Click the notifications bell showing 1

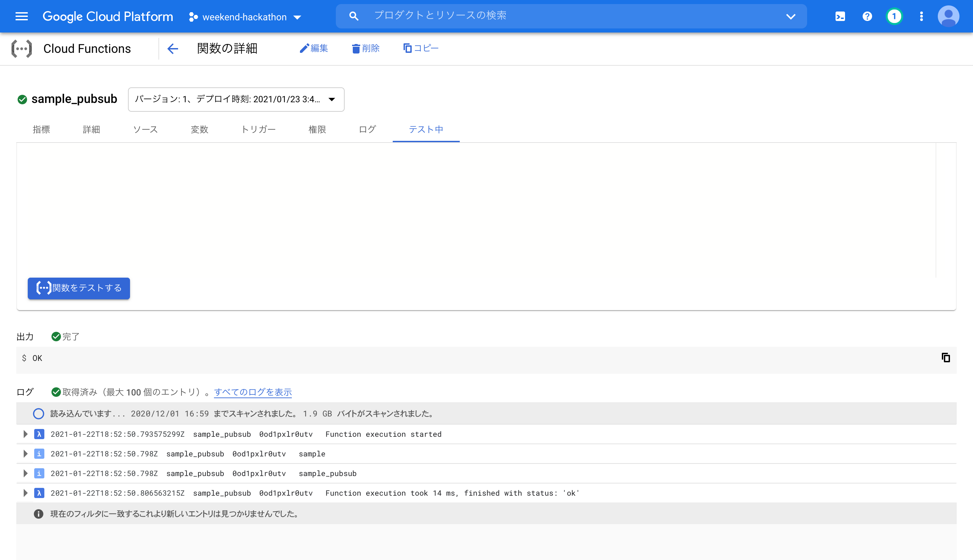(x=894, y=16)
